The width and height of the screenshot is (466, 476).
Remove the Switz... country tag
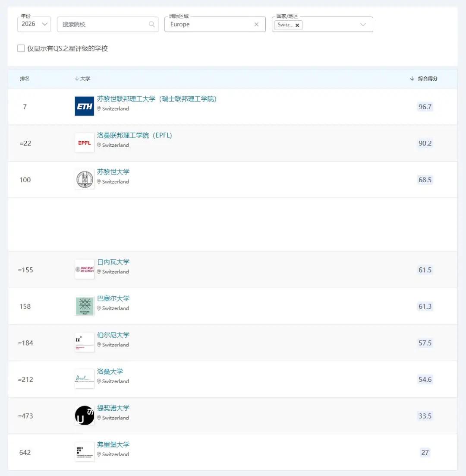pyautogui.click(x=297, y=25)
